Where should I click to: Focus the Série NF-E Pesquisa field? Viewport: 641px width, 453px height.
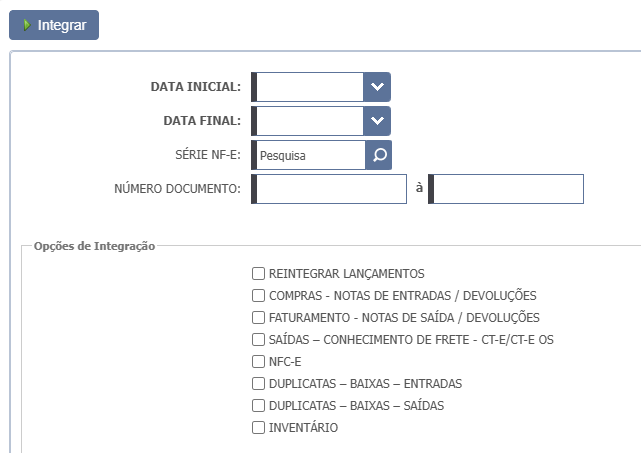310,155
